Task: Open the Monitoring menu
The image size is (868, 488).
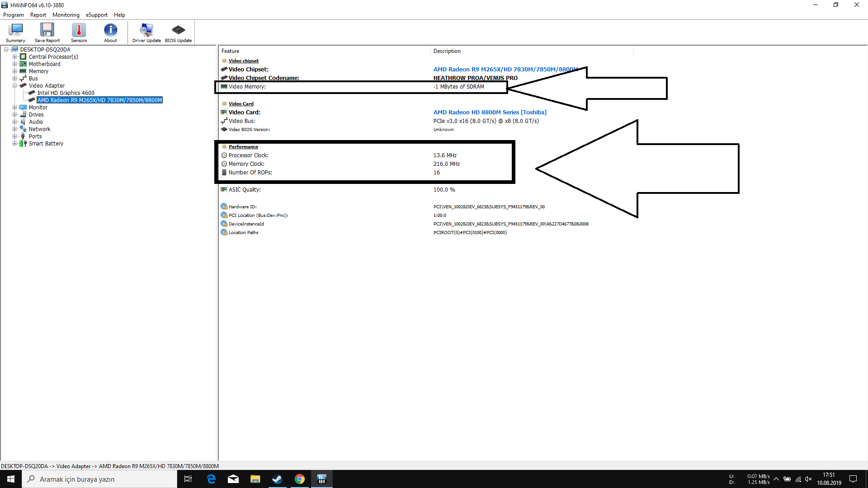Action: (66, 15)
